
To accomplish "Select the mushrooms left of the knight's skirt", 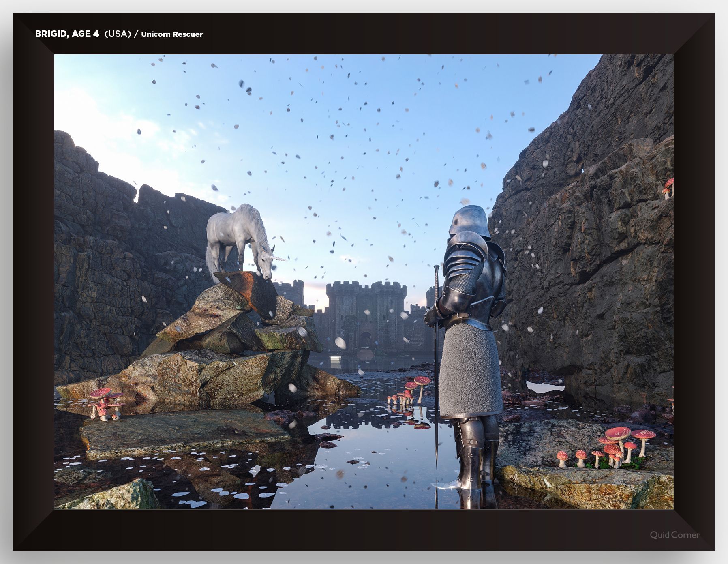I will click(x=409, y=391).
